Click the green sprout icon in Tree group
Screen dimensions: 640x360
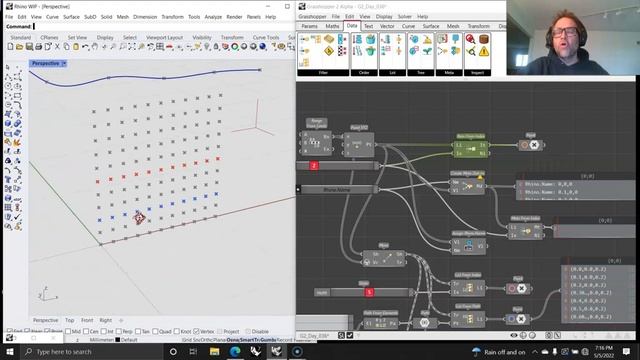point(427,51)
